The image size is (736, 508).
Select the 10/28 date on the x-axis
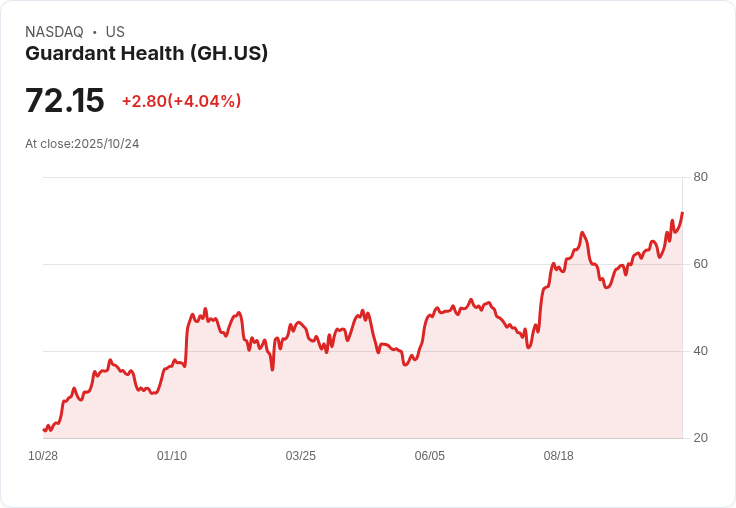43,456
